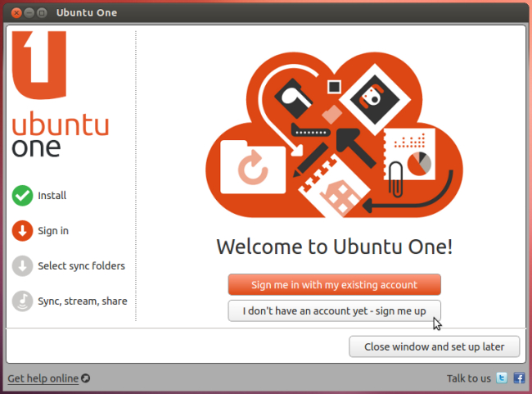
Task: Click the external-link icon after Get help online
Action: point(86,378)
